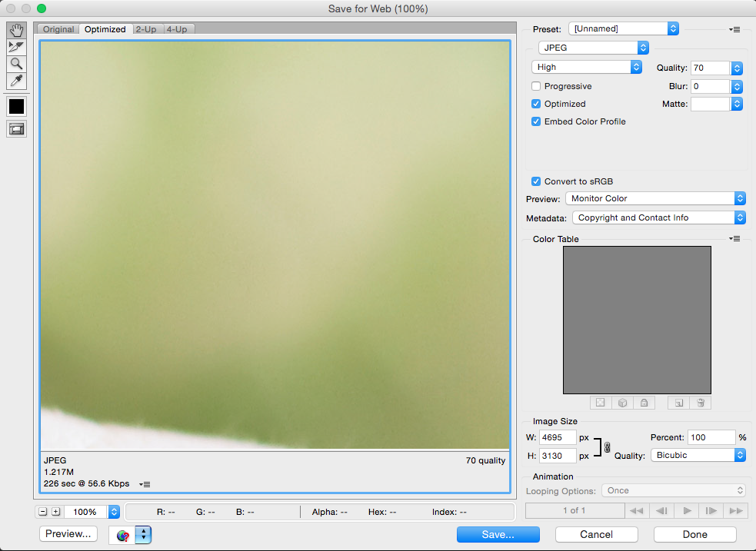
Task: Open the Optimize panel menu icon
Action: tap(734, 29)
